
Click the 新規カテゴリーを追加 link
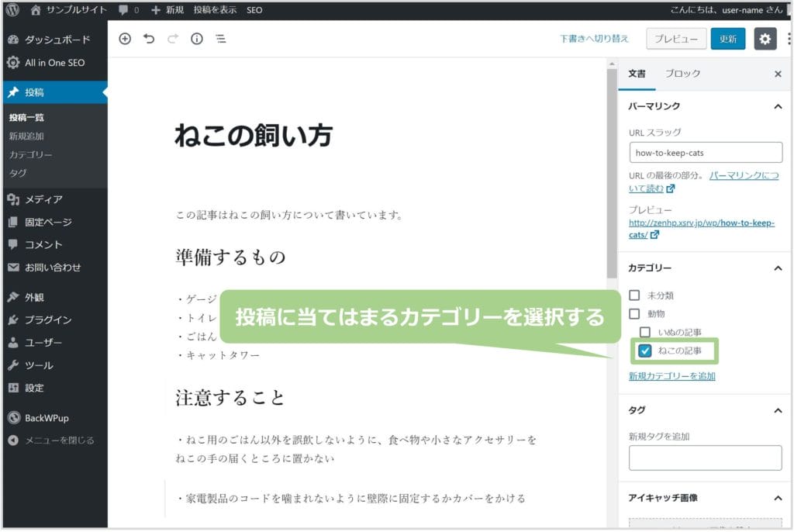(671, 376)
